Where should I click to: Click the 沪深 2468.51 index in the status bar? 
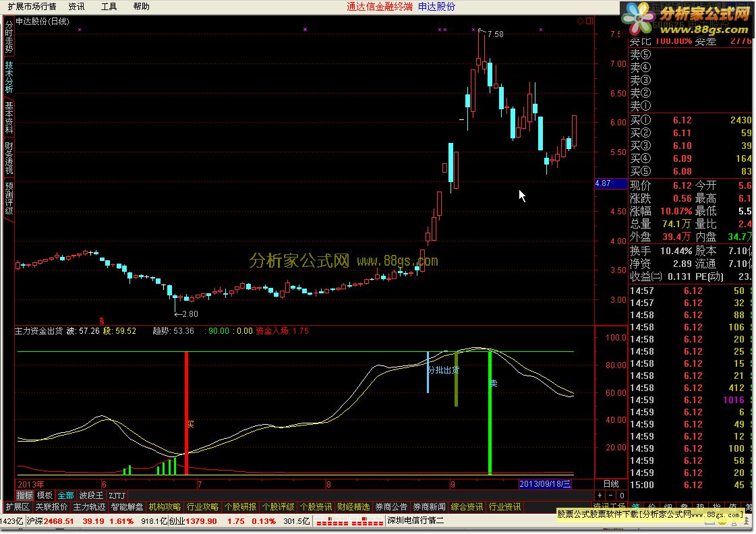(50, 521)
